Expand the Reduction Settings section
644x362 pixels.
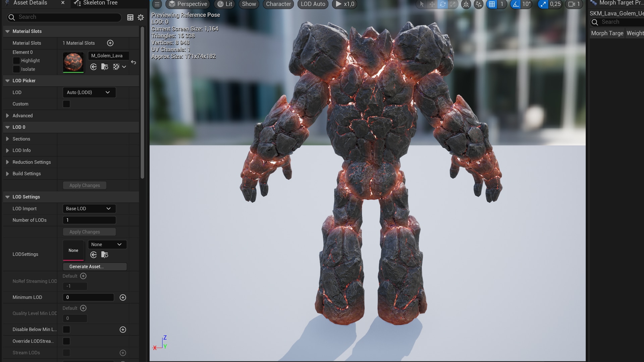[7, 162]
